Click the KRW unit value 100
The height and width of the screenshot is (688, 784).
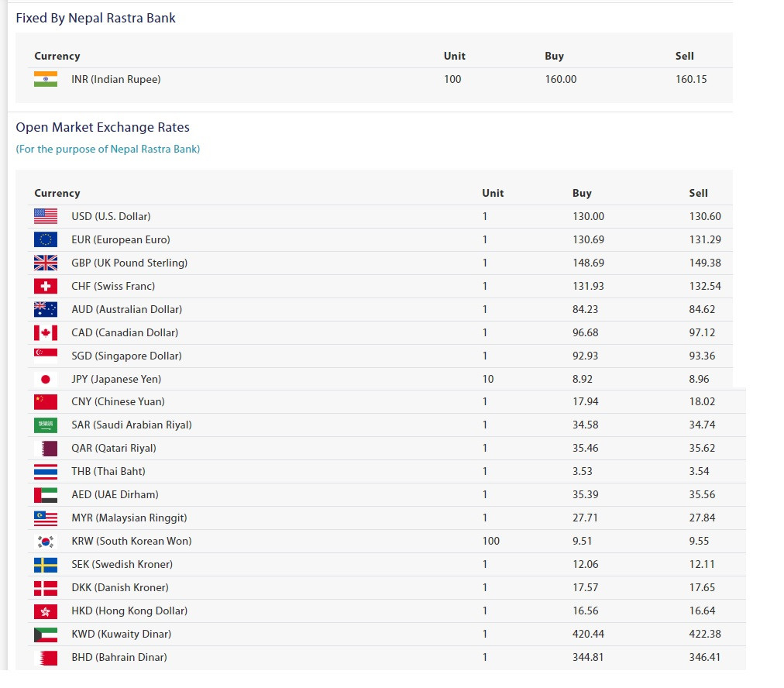(491, 541)
